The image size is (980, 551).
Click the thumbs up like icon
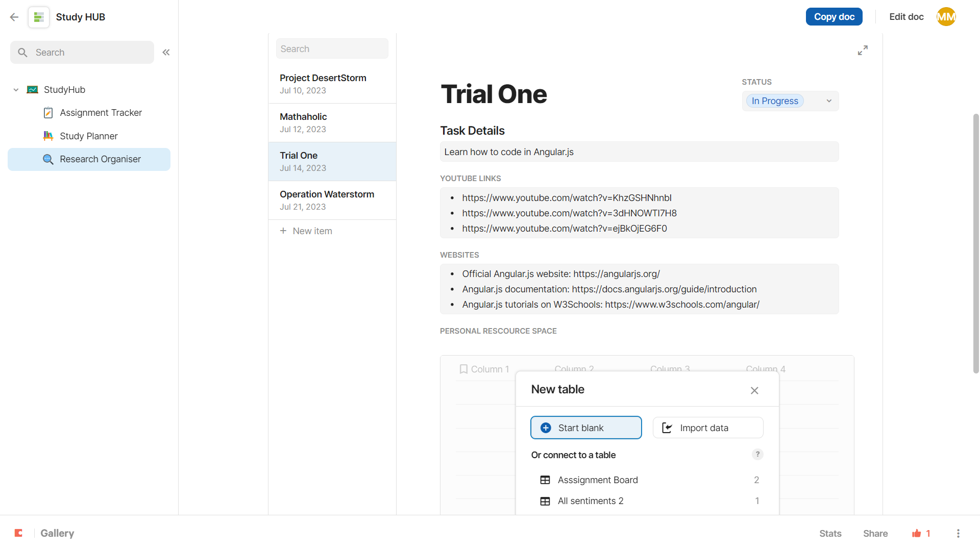point(917,533)
